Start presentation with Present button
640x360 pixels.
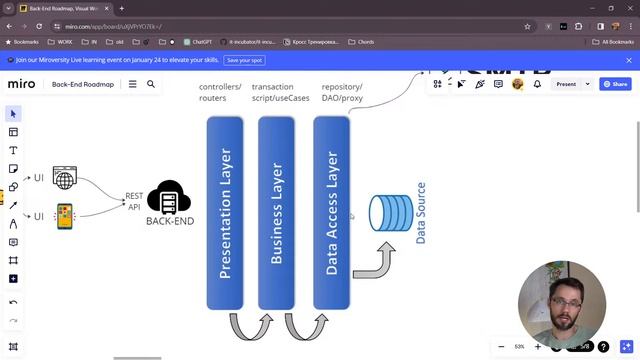click(566, 84)
